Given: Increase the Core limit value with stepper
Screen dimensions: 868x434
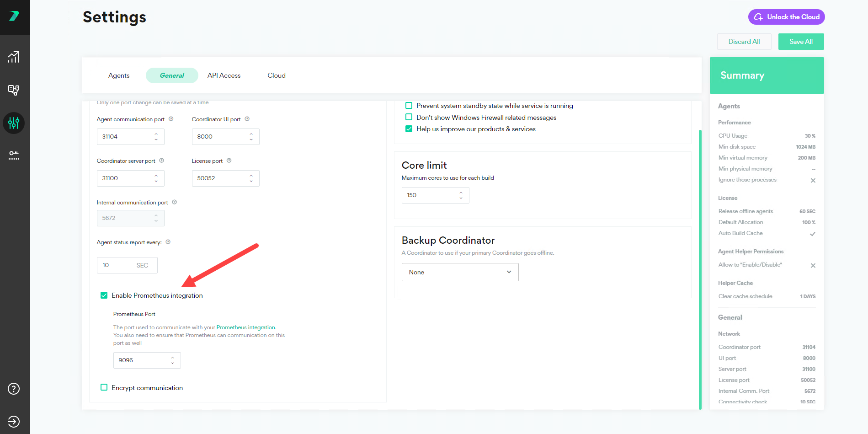Looking at the screenshot, I should coord(461,193).
